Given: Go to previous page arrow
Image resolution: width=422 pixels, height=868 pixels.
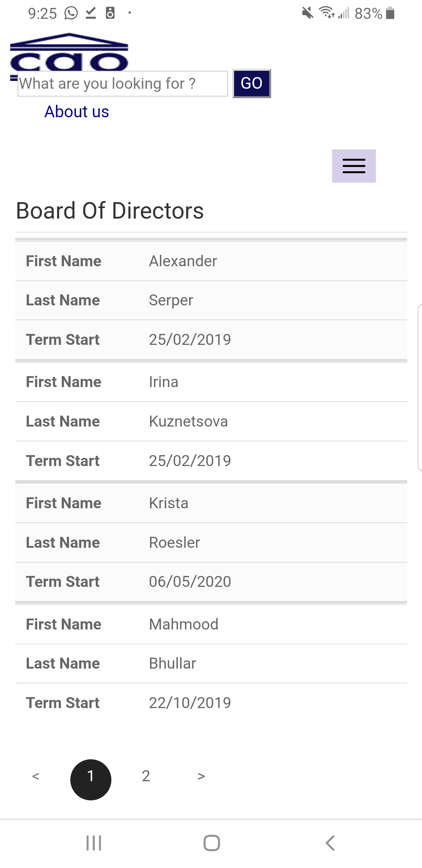Looking at the screenshot, I should click(x=36, y=776).
